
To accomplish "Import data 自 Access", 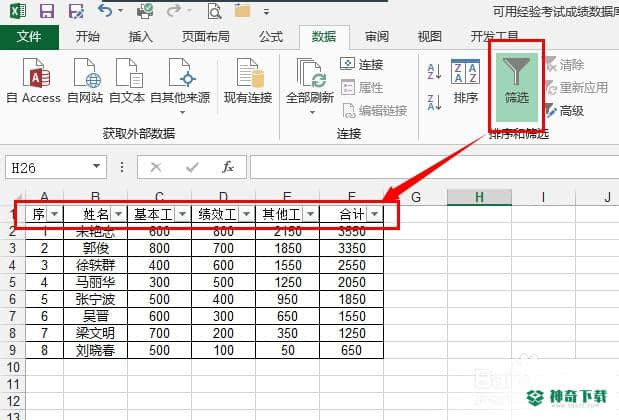I will (34, 81).
